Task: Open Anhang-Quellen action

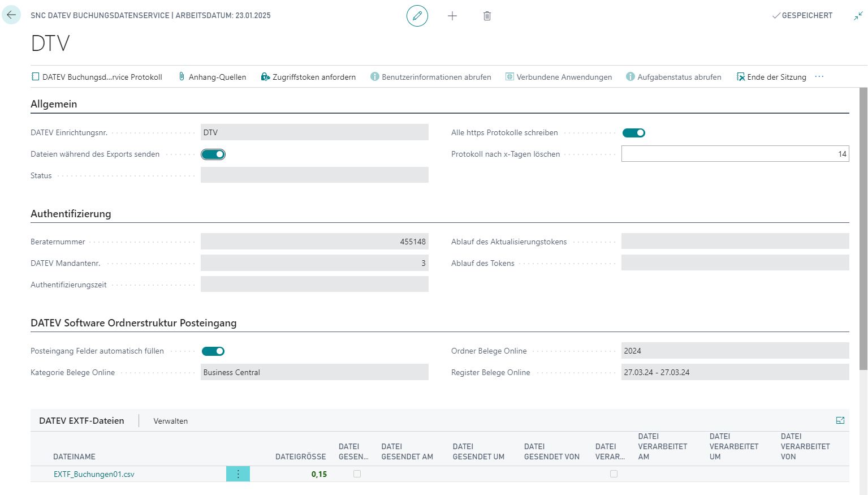Action: (212, 77)
